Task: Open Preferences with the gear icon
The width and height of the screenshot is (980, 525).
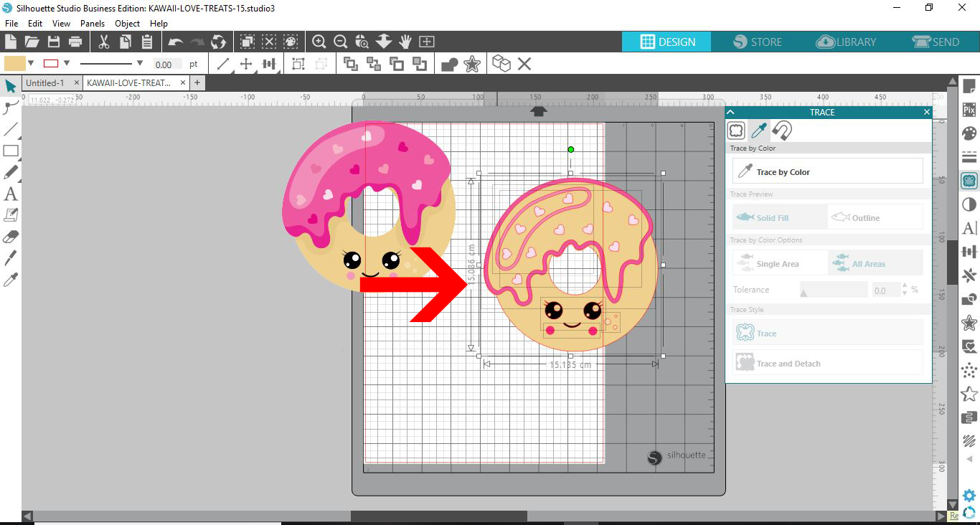Action: click(x=969, y=496)
